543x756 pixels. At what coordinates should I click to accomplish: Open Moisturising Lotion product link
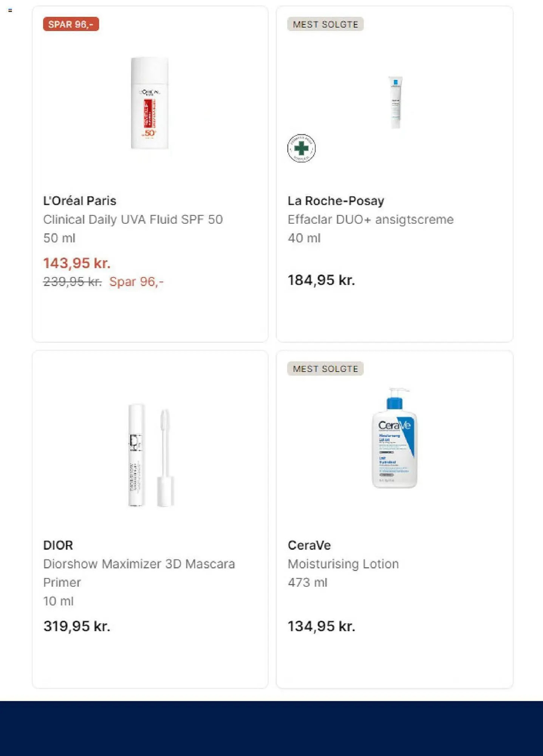click(x=343, y=564)
